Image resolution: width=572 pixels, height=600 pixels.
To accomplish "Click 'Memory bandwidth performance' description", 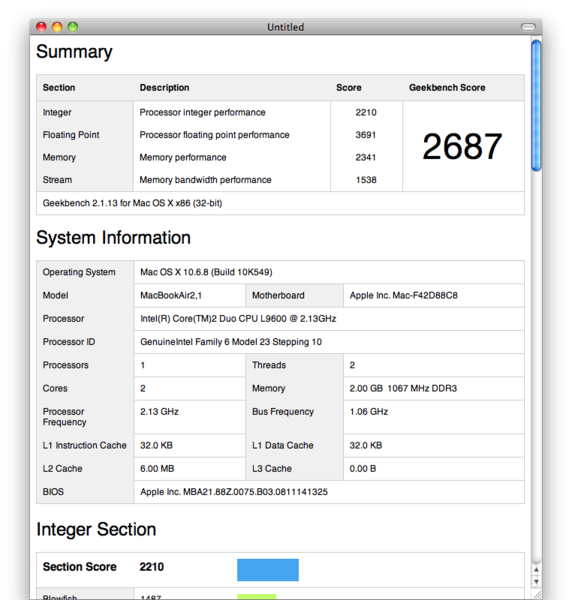I will (205, 180).
